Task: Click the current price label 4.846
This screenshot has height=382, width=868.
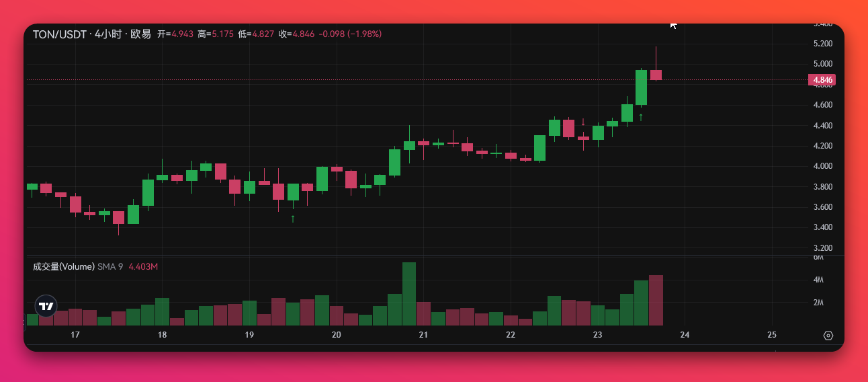Action: pos(822,80)
